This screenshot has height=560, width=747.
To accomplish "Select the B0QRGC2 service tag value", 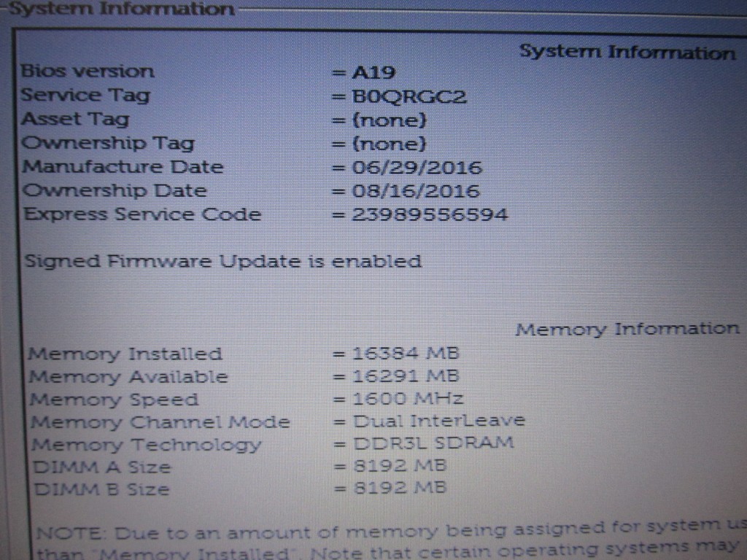I will 409,96.
